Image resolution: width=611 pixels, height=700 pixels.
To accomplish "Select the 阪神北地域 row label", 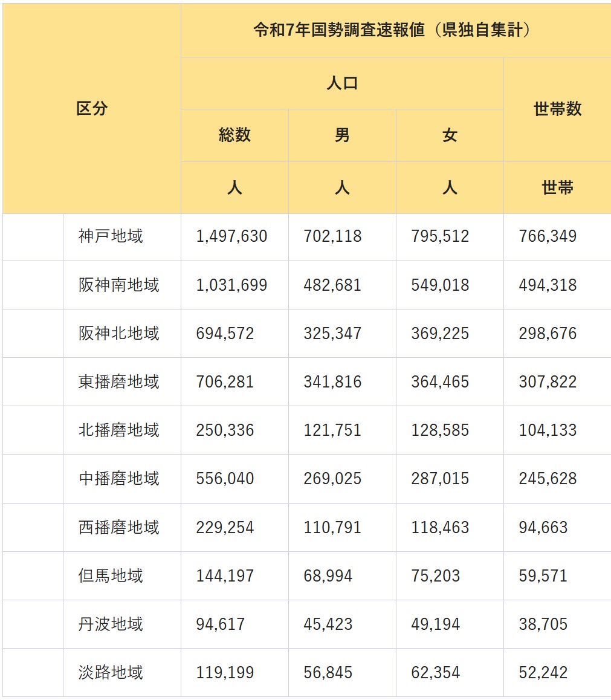I will coord(118,333).
